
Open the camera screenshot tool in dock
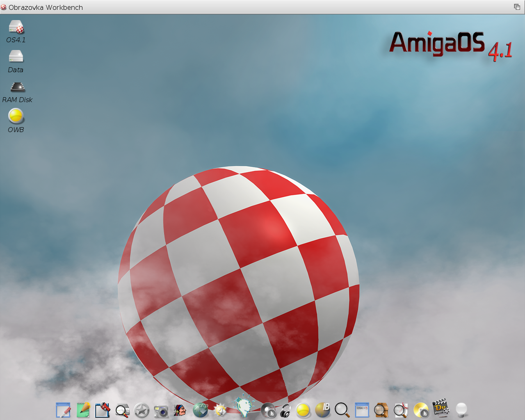click(161, 411)
